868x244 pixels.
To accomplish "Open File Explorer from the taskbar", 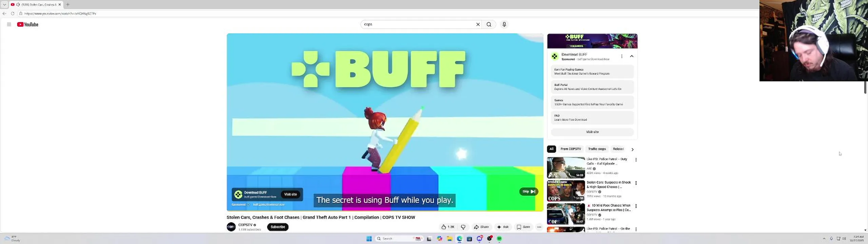I will [449, 239].
